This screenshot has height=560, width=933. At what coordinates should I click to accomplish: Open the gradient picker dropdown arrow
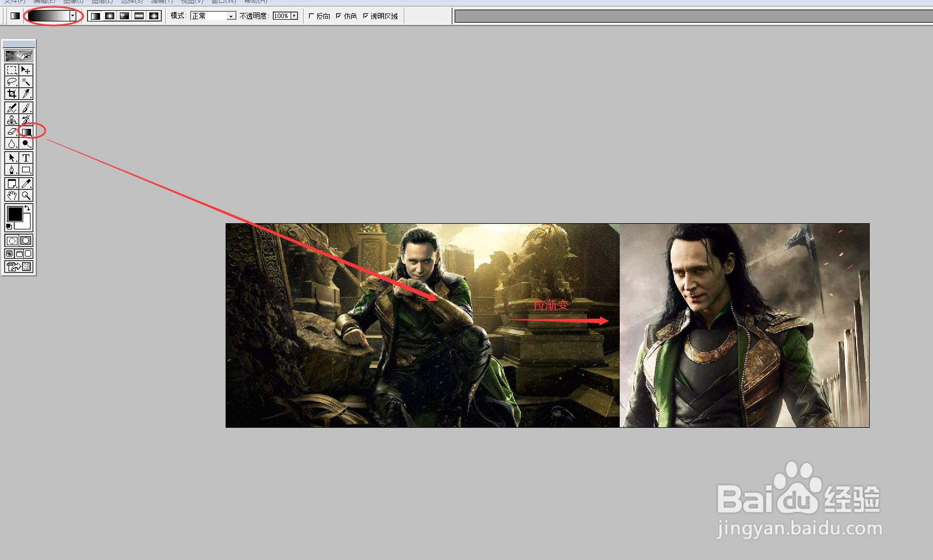73,16
